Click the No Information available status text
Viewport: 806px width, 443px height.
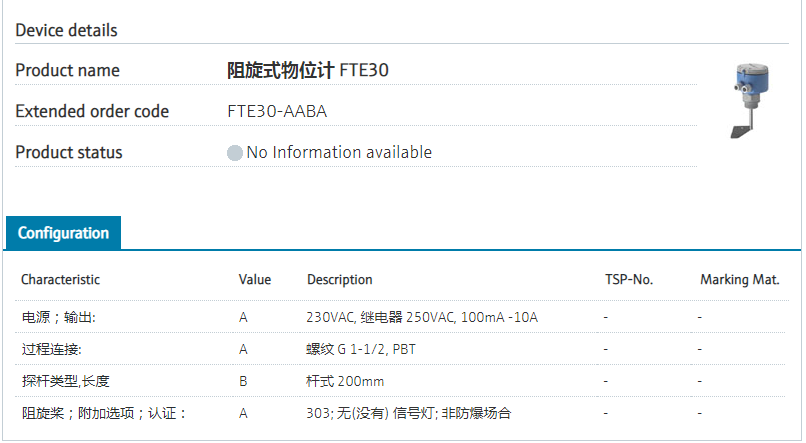click(x=339, y=153)
